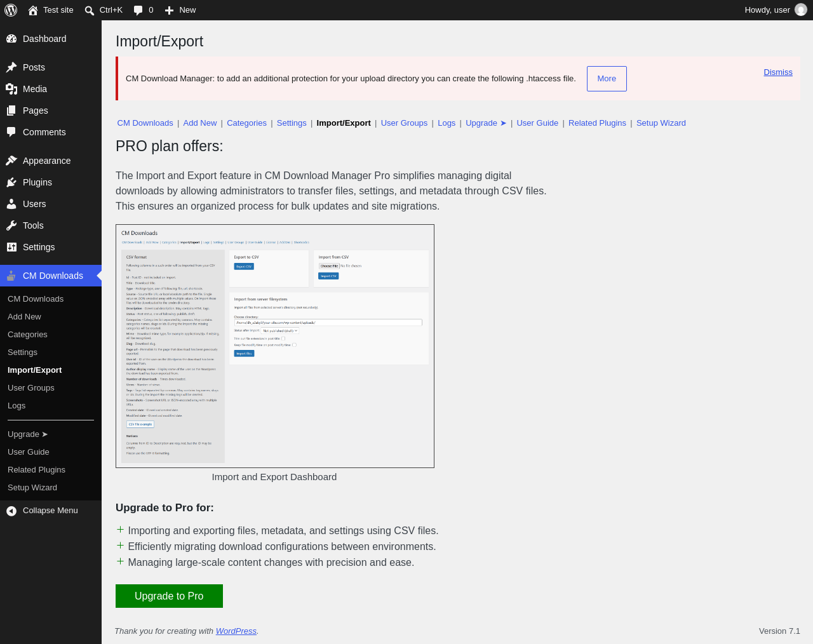The height and width of the screenshot is (644, 813).
Task: Open the Categories tab link
Action: 246,123
